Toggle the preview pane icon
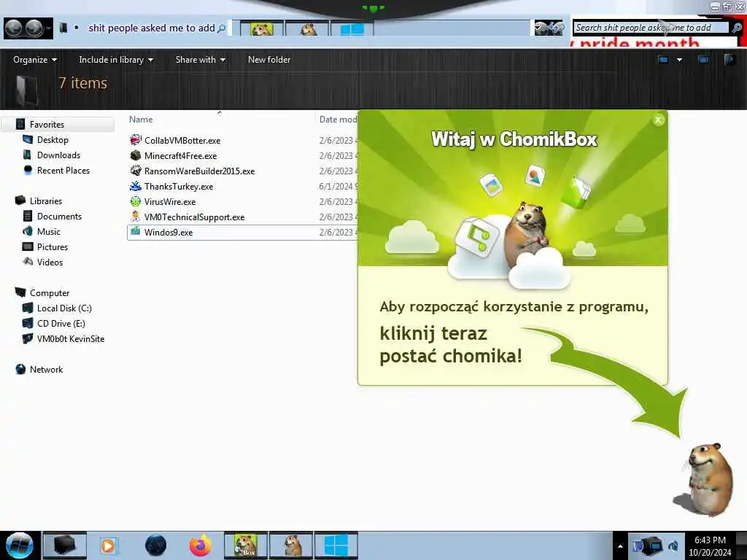 (x=703, y=60)
